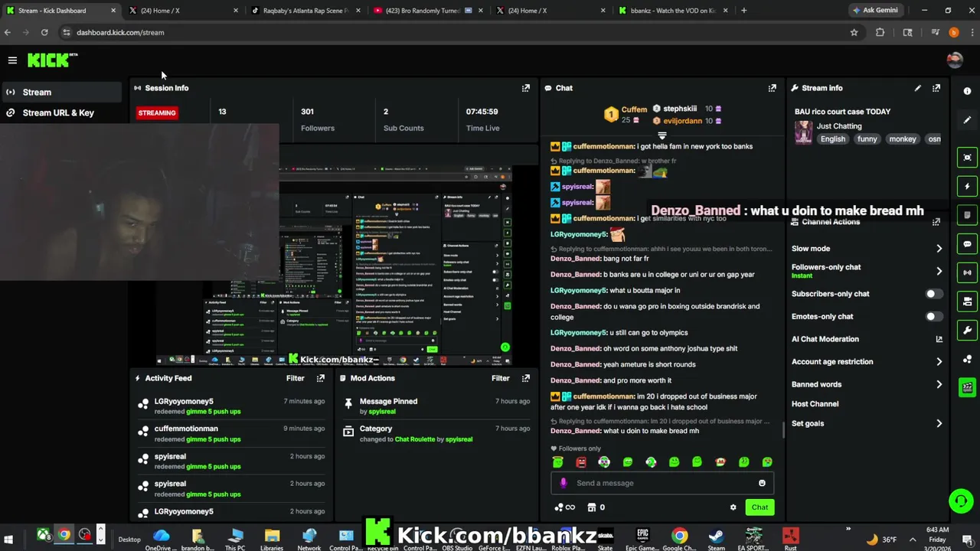
Task: Click the green headset support button
Action: click(960, 501)
